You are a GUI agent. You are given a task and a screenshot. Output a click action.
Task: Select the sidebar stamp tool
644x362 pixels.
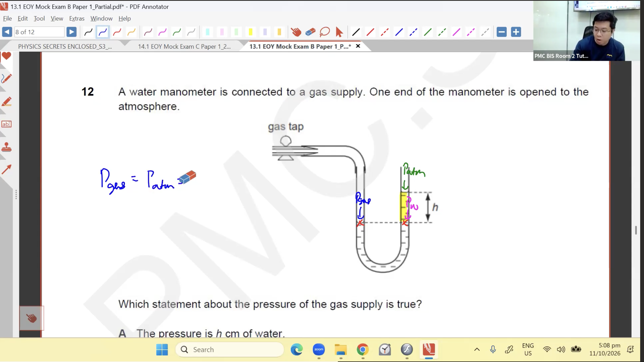point(6,147)
